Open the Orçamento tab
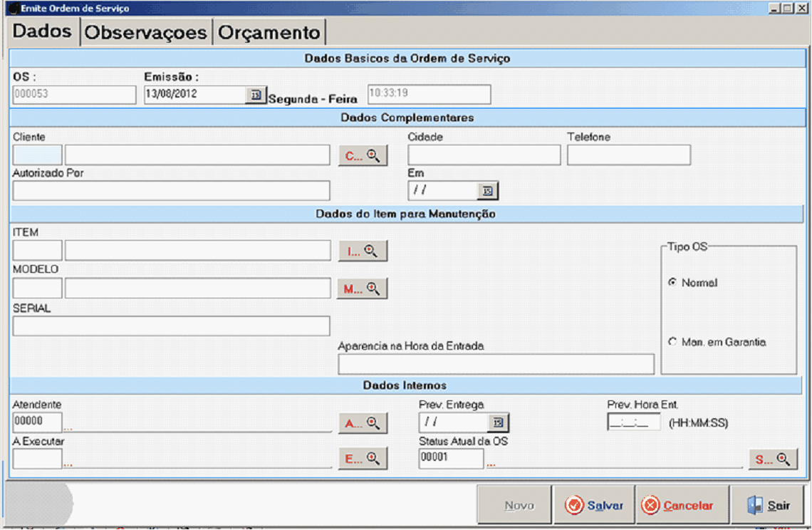The height and width of the screenshot is (530, 812). coord(269,33)
